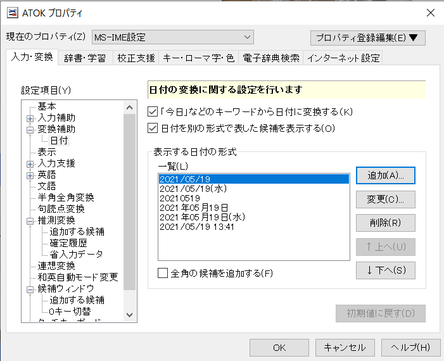The width and height of the screenshot is (444, 361).
Task: Collapse the 推測変換 tree node
Action: 30,221
